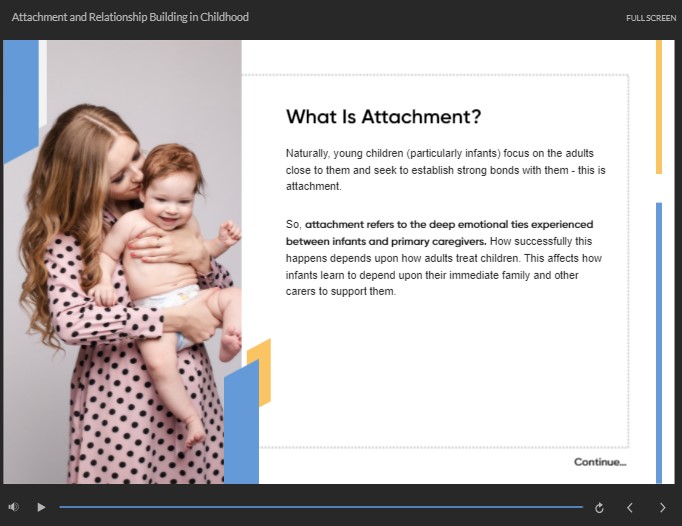Click the Continue... link

click(x=599, y=462)
